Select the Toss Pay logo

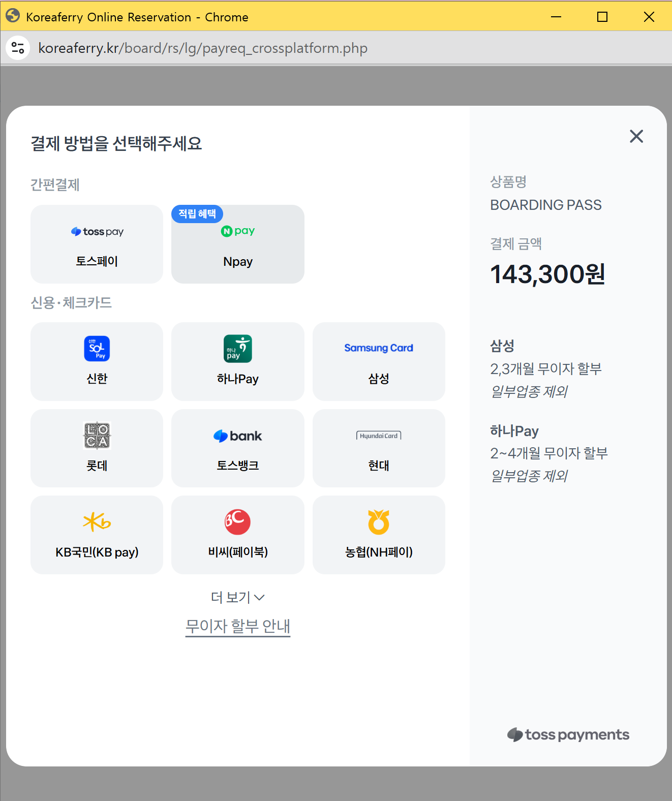pos(97,232)
